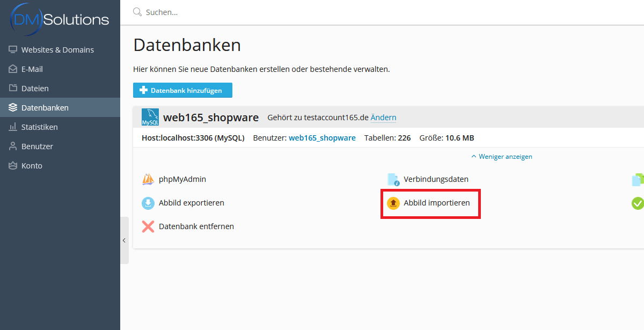Click the plus icon on Datenbank hinzufügen

143,90
